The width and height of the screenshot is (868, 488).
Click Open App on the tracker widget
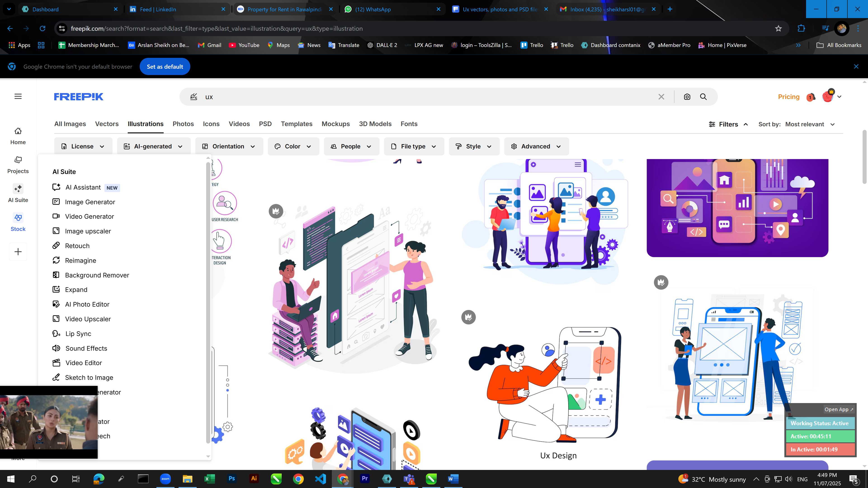click(x=838, y=410)
